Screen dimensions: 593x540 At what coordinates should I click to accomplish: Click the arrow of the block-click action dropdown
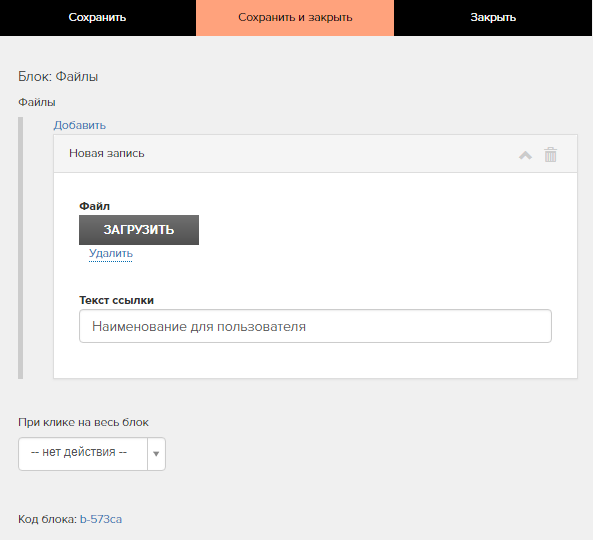pos(156,454)
